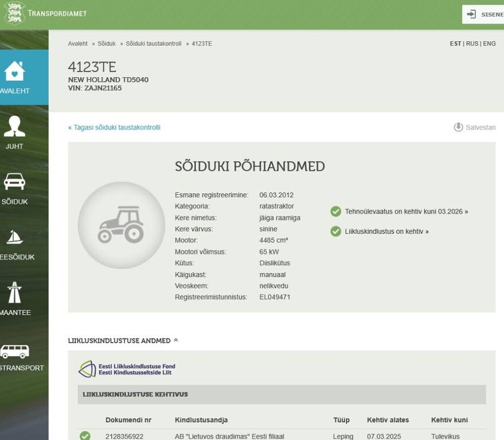Switch language to RUS

pyautogui.click(x=472, y=44)
